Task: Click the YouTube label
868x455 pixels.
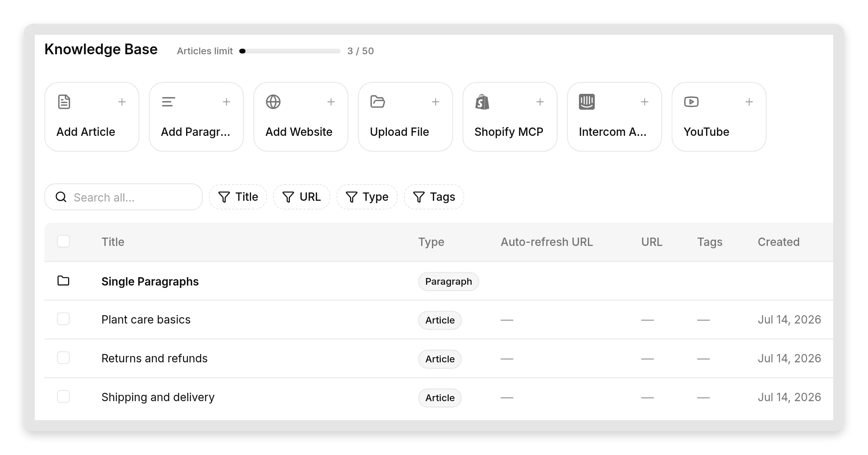Action: pyautogui.click(x=706, y=132)
